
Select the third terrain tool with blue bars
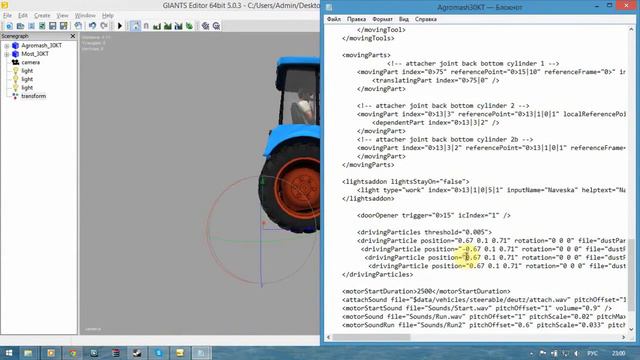click(178, 26)
